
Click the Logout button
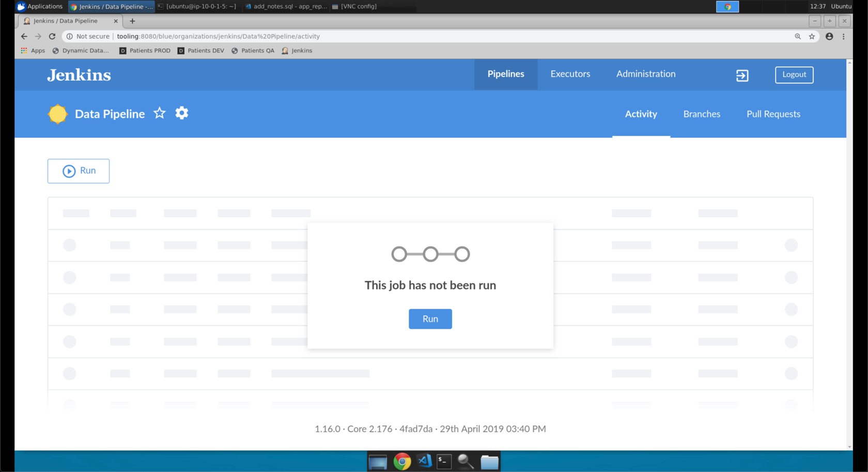pyautogui.click(x=794, y=75)
